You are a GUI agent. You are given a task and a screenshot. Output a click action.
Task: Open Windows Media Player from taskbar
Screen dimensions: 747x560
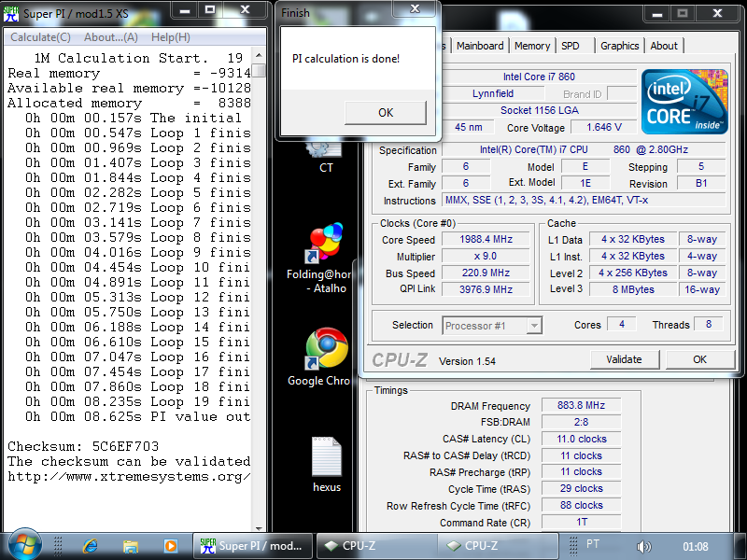tap(170, 546)
